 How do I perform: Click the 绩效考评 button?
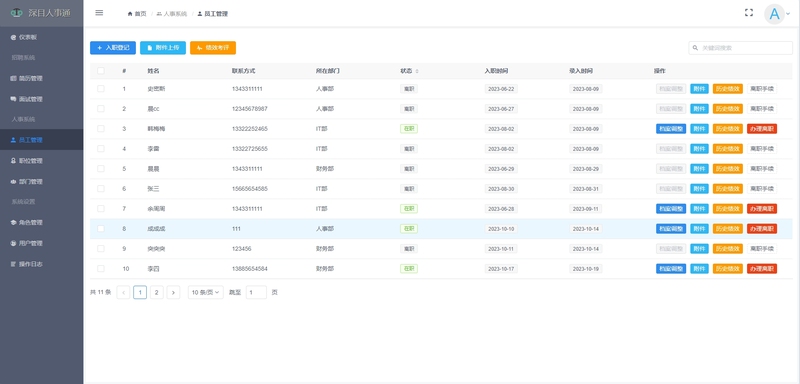click(213, 48)
